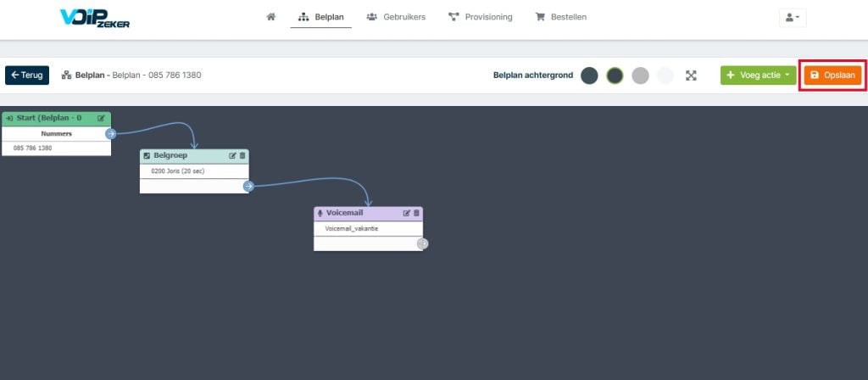Save with the Opslaan button

pyautogui.click(x=833, y=75)
